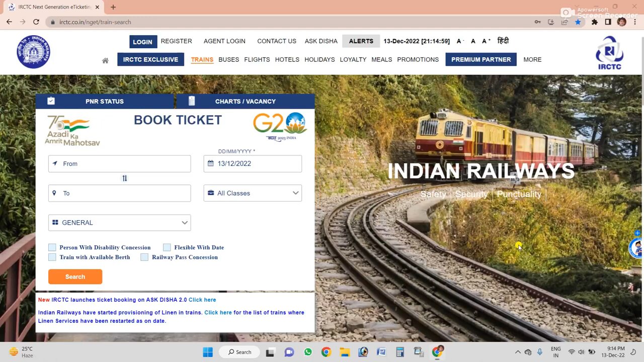
Task: Reload the page in Chrome
Action: [36, 22]
